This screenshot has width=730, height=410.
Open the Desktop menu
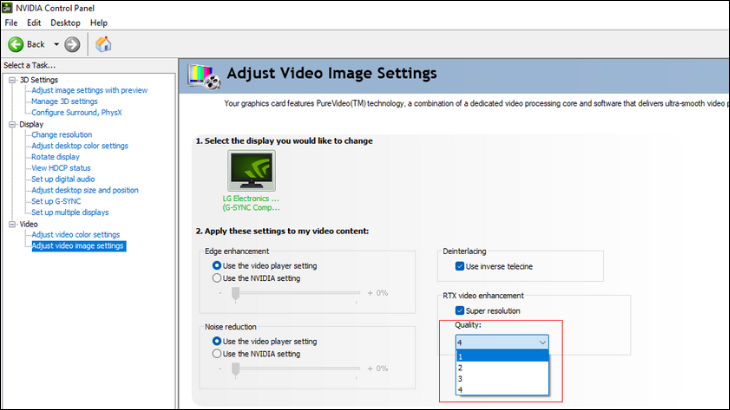click(x=65, y=22)
